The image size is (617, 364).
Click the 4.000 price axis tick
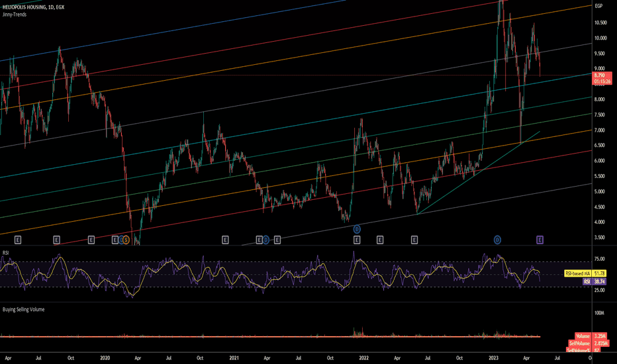600,222
